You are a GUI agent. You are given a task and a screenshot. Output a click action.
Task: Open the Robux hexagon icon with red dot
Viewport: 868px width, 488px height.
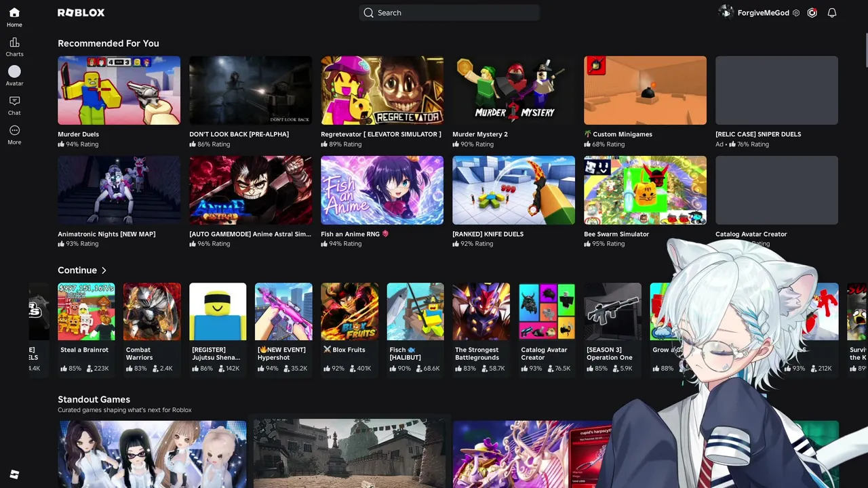click(812, 13)
